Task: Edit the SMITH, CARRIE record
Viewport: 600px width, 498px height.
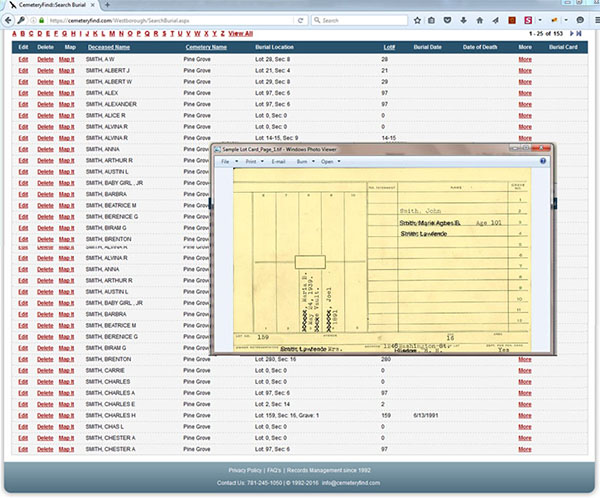Action: click(x=23, y=371)
